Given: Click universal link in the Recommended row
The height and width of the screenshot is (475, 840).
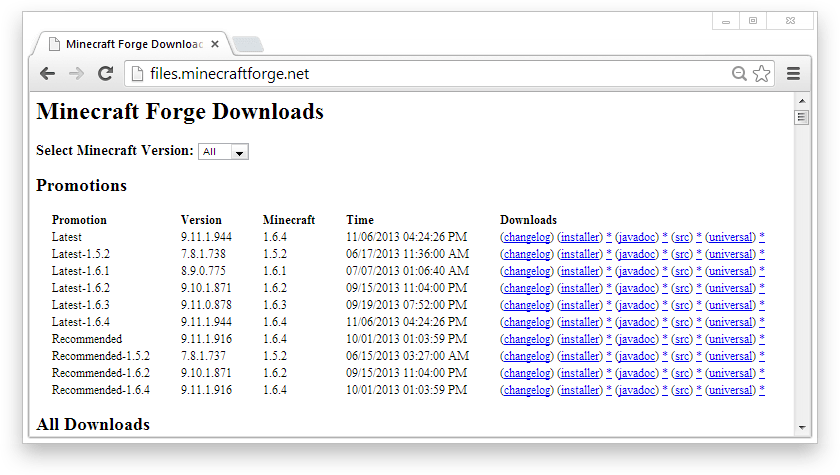Looking at the screenshot, I should tap(731, 340).
